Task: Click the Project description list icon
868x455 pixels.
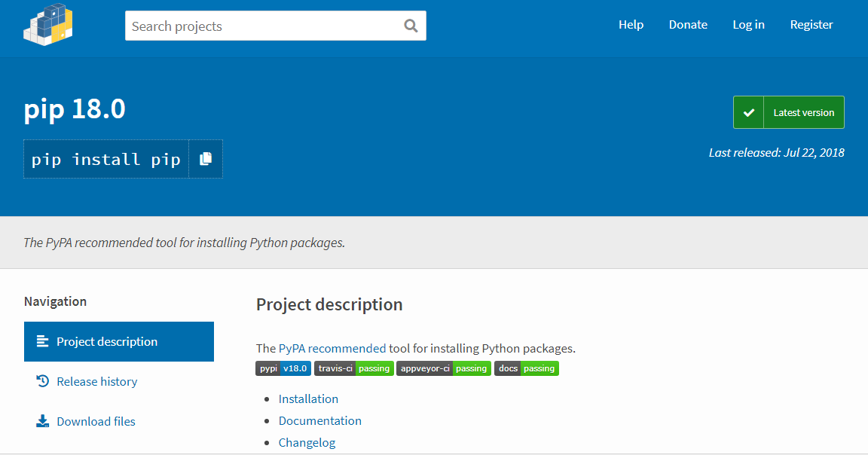Action: coord(42,341)
